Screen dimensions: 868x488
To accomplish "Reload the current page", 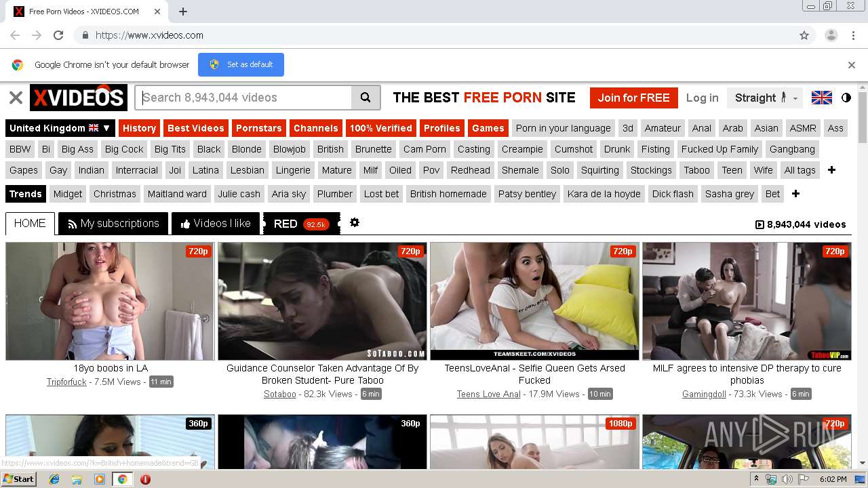I will click(x=58, y=35).
